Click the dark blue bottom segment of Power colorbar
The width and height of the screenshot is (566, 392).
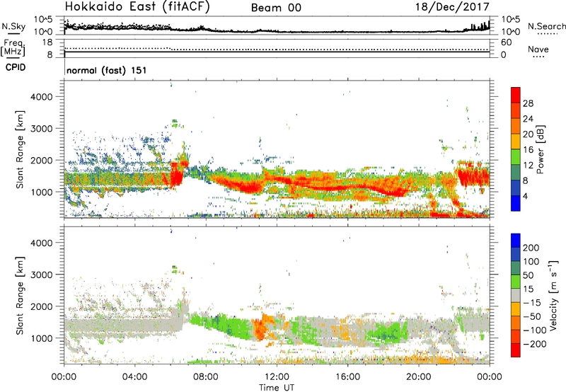[x=516, y=203]
